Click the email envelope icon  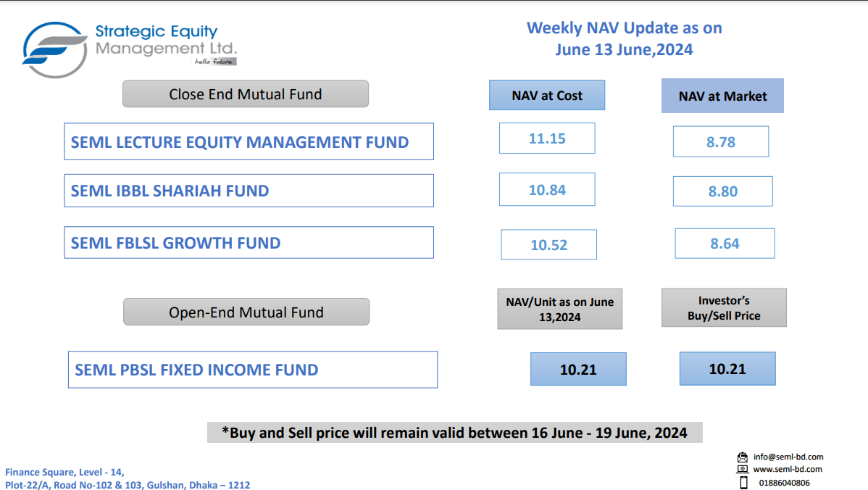(743, 457)
